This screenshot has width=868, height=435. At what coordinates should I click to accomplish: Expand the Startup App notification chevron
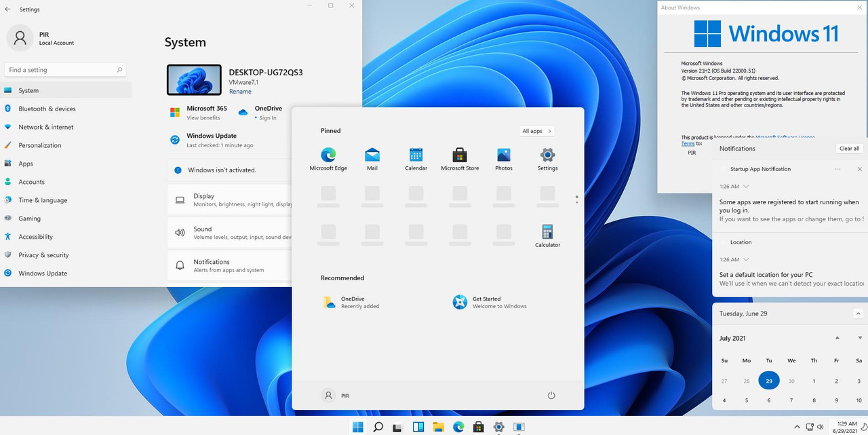coord(746,186)
